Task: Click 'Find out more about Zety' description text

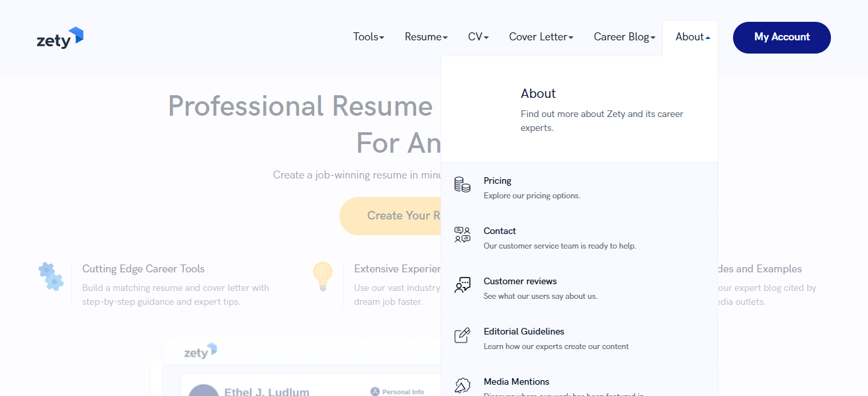Action: [x=602, y=121]
